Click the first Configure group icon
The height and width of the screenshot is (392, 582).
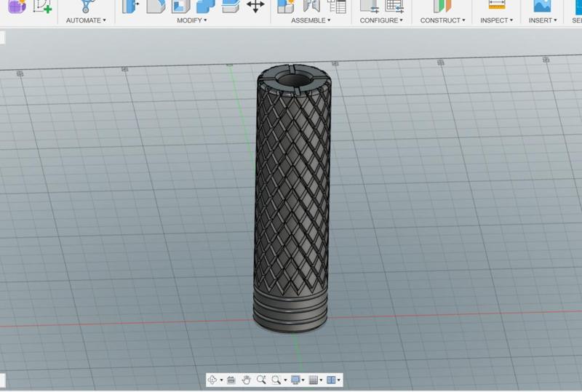point(370,6)
